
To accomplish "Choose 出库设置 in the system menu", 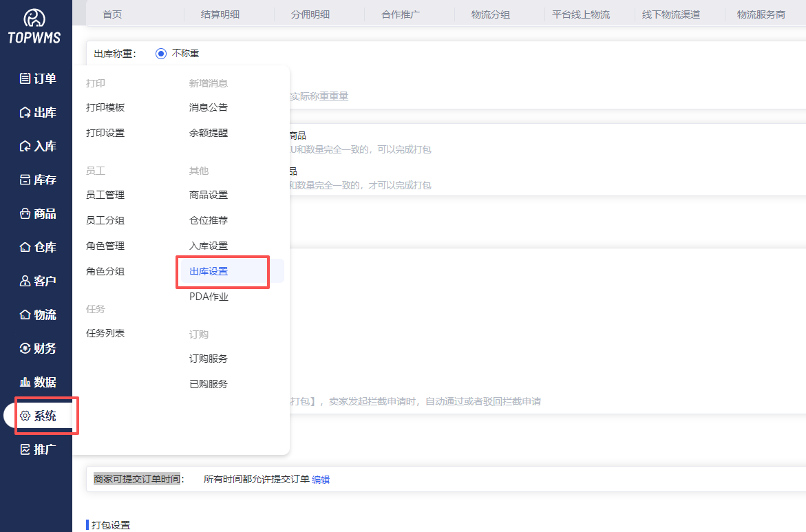I will (209, 271).
